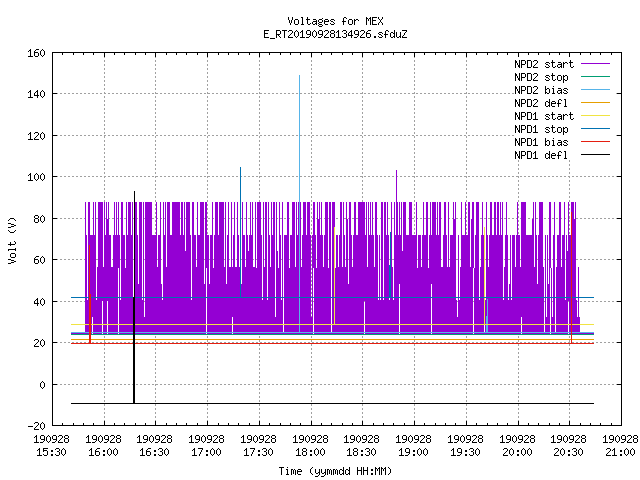Screen dimensions: 640x480
Task: Click the 'NPD1 bias' legend label
Action: pyautogui.click(x=541, y=142)
